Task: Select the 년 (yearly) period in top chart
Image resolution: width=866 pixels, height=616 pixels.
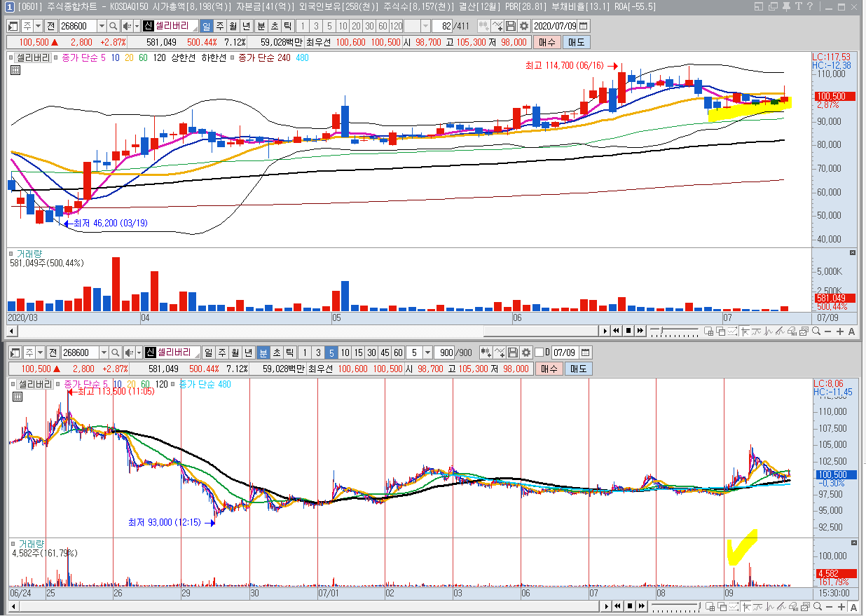Action: [x=246, y=26]
